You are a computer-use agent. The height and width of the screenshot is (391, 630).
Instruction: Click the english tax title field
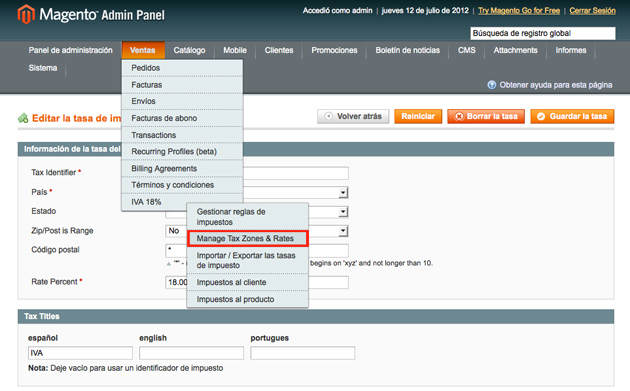(191, 353)
